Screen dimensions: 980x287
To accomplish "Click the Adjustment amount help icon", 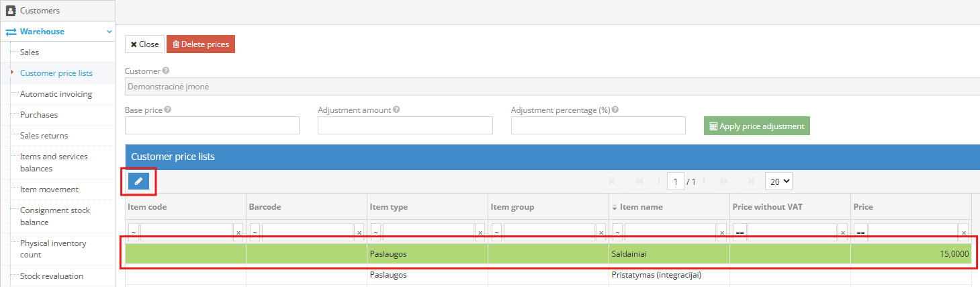I will (x=396, y=110).
